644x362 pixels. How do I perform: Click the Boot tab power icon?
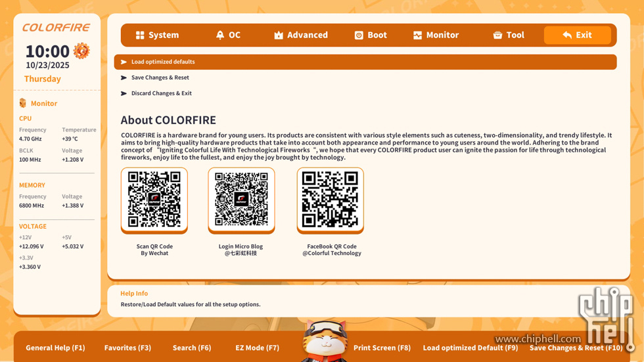pos(359,35)
